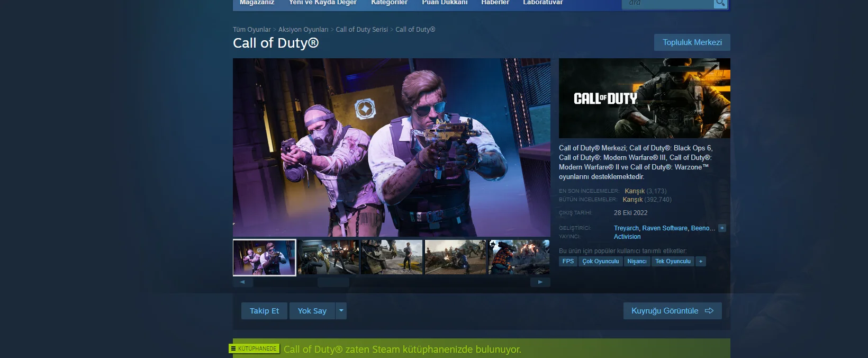Click Takip Et follow button
The image size is (868, 358).
coord(264,311)
